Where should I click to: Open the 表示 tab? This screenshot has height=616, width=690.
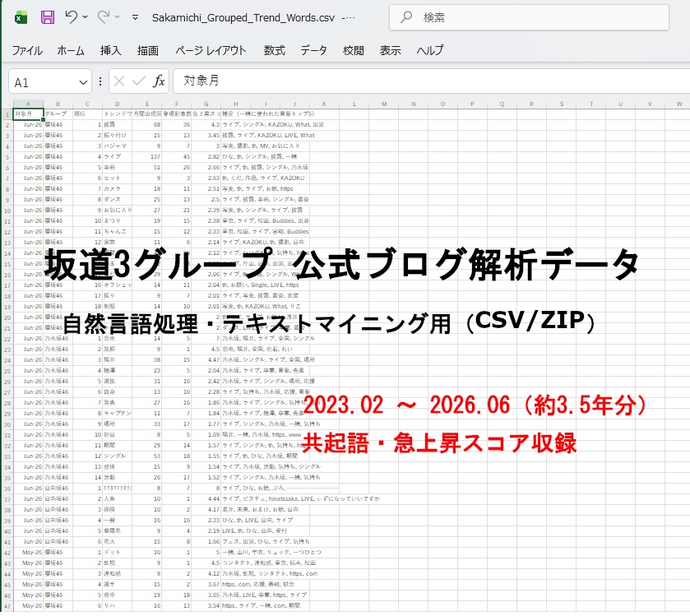click(391, 51)
